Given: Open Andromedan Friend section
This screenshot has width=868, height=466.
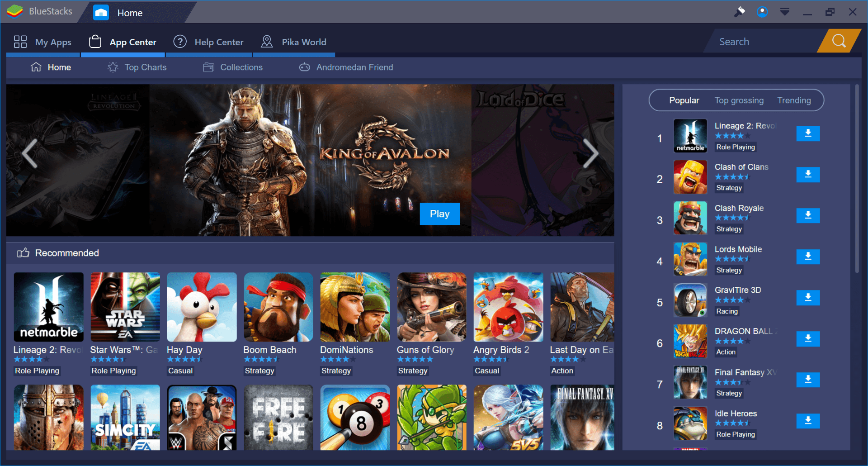Looking at the screenshot, I should click(x=346, y=67).
